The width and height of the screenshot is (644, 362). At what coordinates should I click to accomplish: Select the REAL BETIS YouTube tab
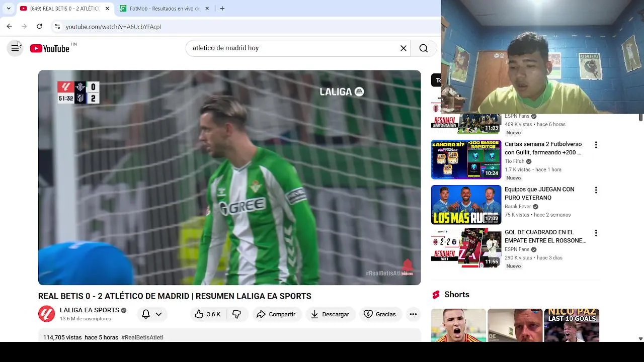click(64, 9)
